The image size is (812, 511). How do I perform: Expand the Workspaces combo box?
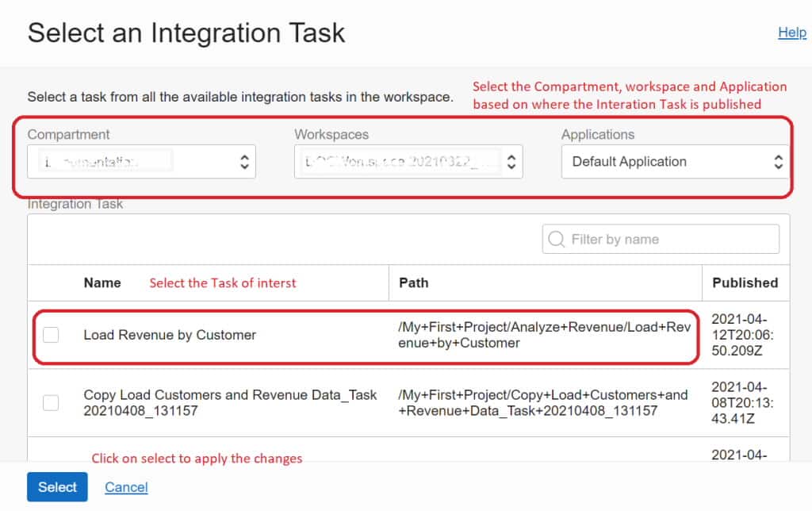[x=404, y=161]
